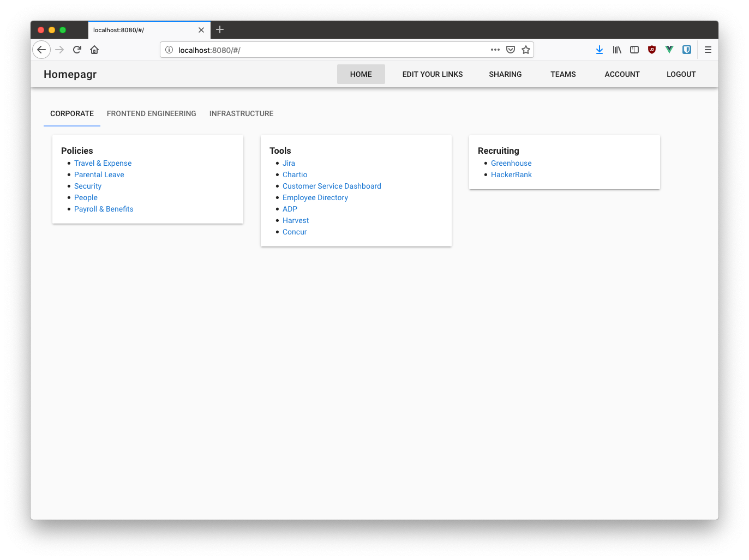The height and width of the screenshot is (560, 749).
Task: Open Employee Directory link
Action: (x=315, y=197)
